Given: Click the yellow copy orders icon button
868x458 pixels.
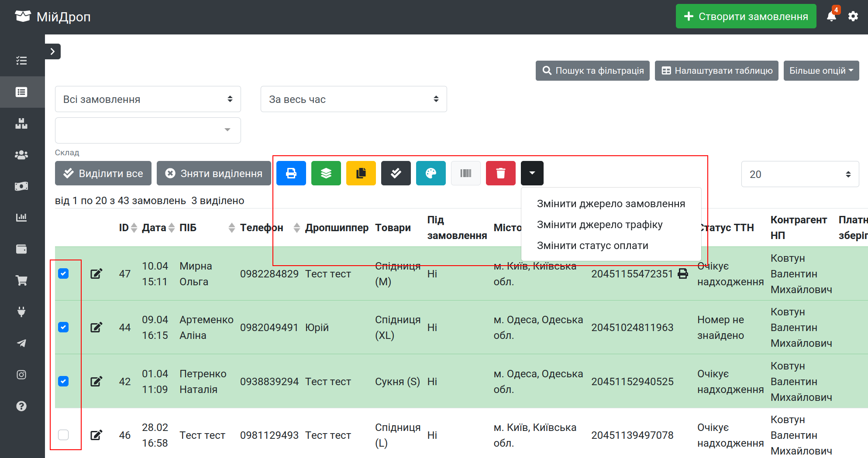Looking at the screenshot, I should coord(361,173).
